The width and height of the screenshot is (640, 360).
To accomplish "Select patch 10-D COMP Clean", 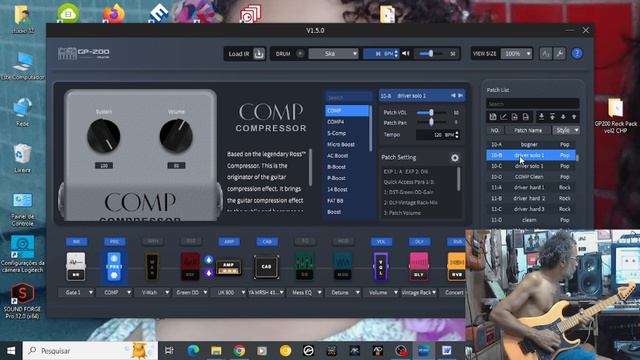I will (531, 177).
